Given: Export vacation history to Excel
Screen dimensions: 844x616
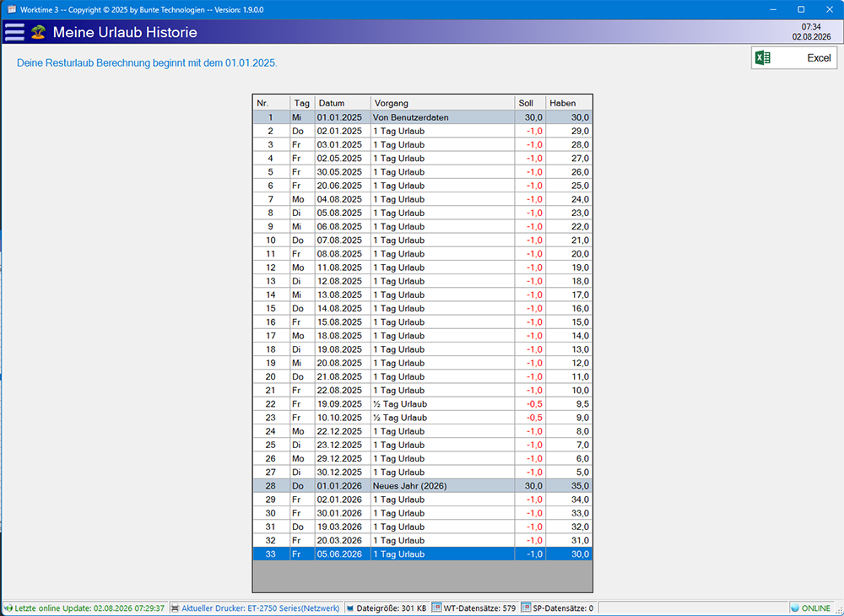Looking at the screenshot, I should 794,58.
